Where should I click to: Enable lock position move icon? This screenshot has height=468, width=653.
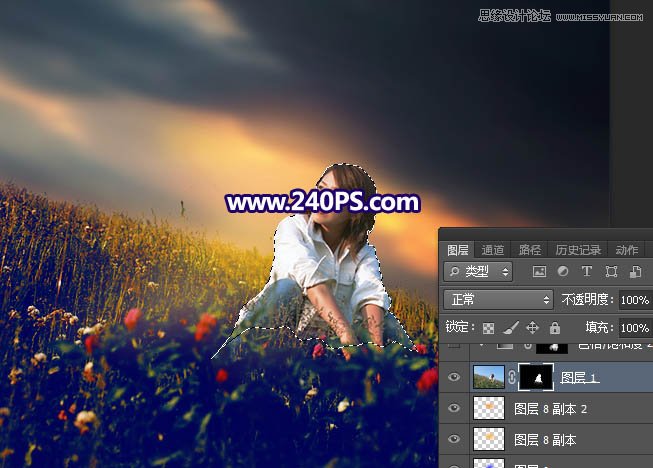click(x=532, y=327)
